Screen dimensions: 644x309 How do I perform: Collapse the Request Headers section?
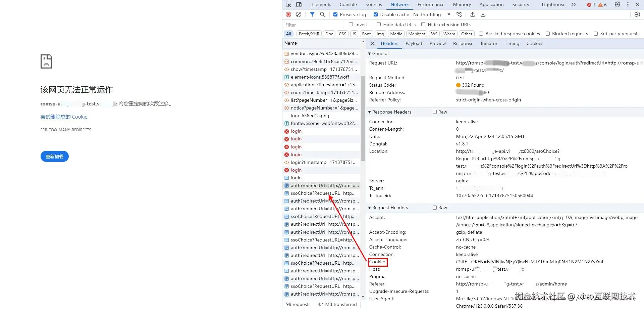click(x=370, y=208)
